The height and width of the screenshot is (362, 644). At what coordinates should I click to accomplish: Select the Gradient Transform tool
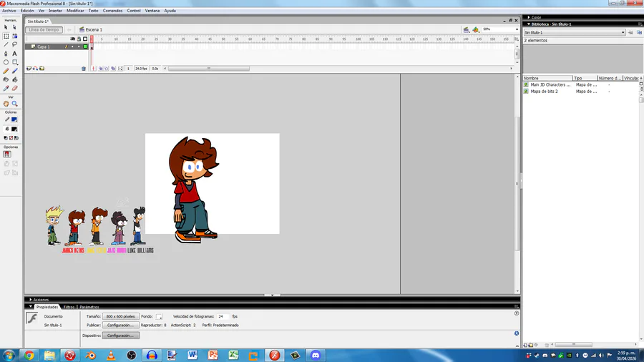(15, 36)
